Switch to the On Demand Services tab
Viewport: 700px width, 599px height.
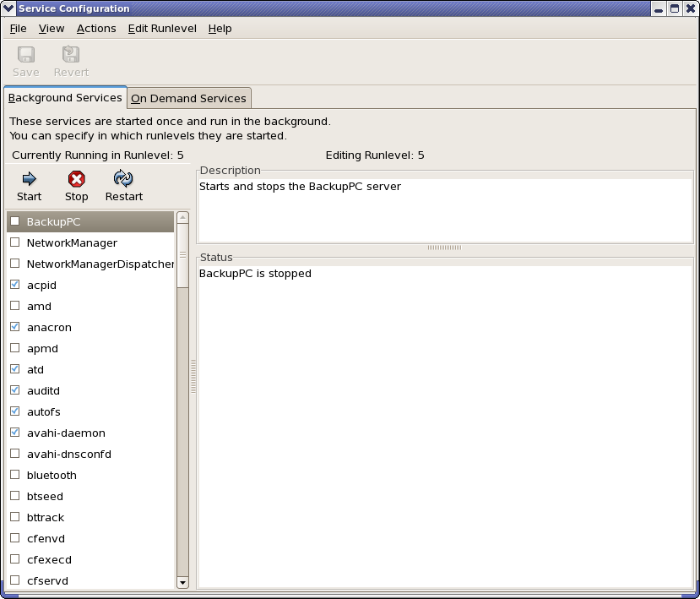(188, 98)
